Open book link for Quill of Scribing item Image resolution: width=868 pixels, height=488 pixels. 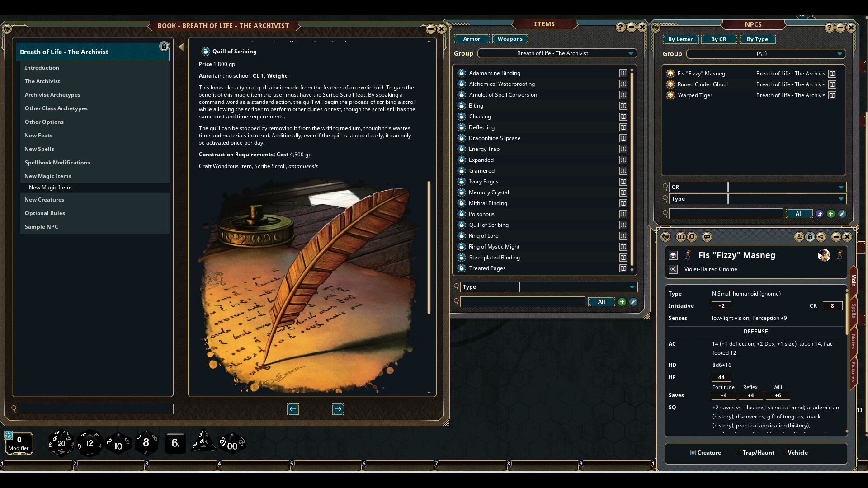pyautogui.click(x=623, y=225)
